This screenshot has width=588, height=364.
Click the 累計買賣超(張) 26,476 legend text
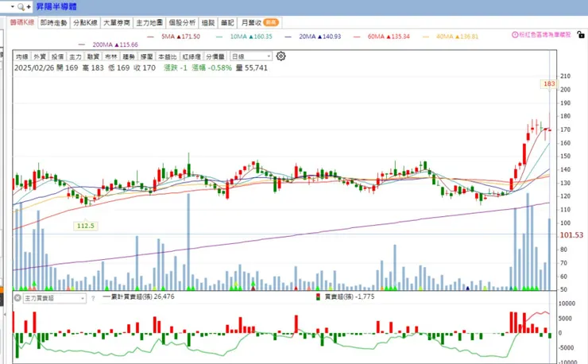coord(143,296)
